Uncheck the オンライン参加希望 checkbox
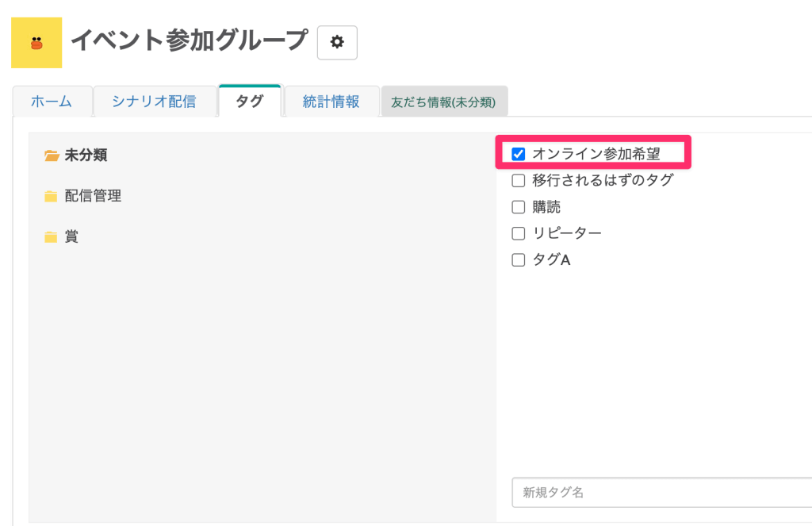The height and width of the screenshot is (526, 812). 519,154
